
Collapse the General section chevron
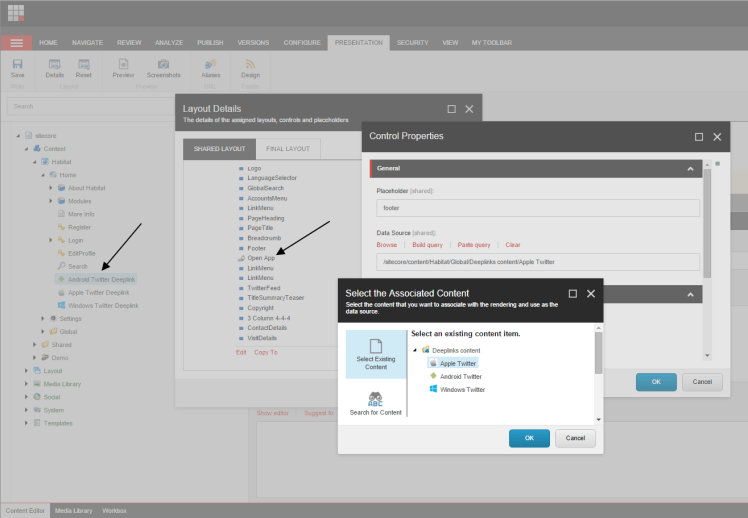click(x=690, y=169)
